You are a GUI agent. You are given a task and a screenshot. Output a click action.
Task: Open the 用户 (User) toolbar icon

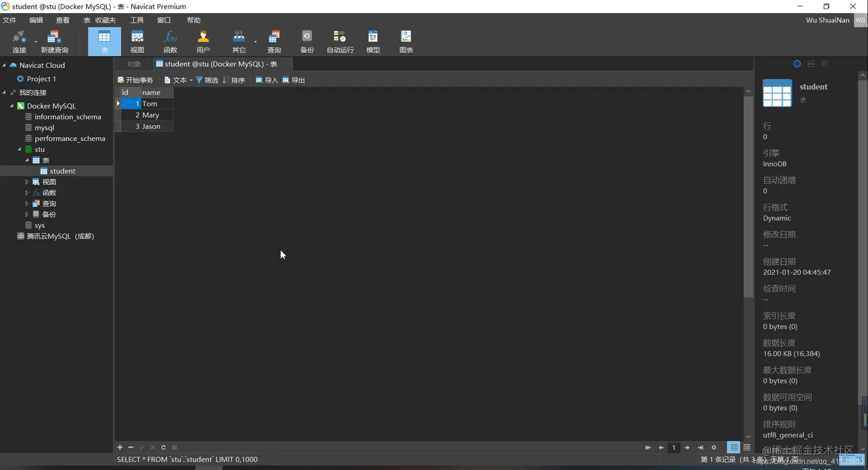point(203,41)
